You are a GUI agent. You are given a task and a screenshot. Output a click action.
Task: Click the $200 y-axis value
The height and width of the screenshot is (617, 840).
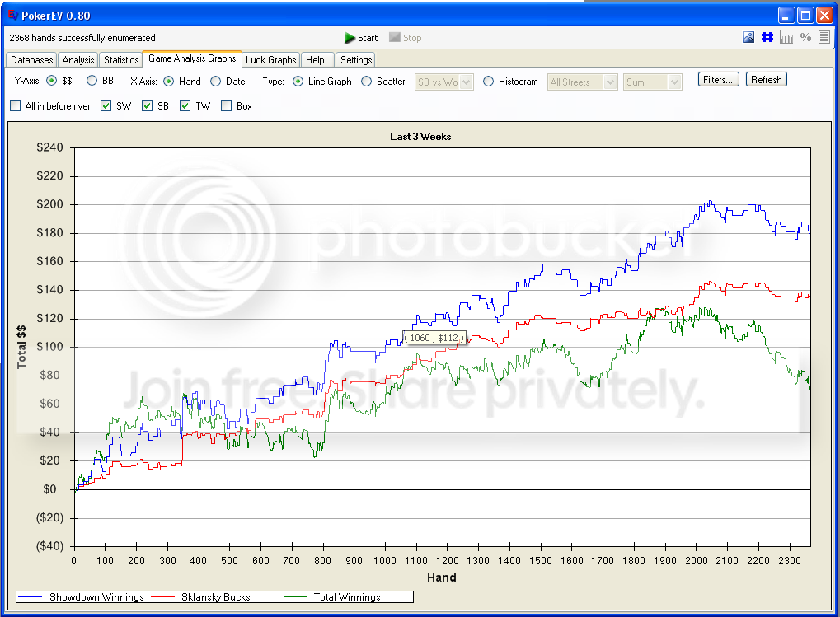point(49,204)
